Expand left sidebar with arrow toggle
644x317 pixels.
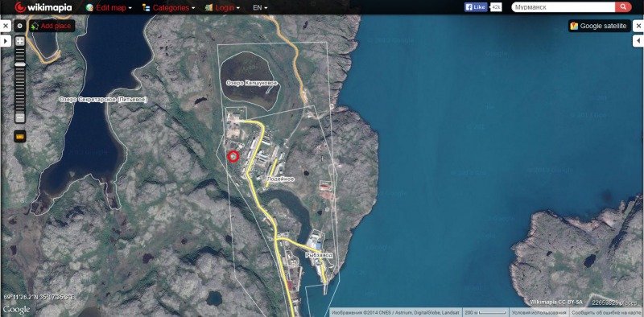point(6,41)
